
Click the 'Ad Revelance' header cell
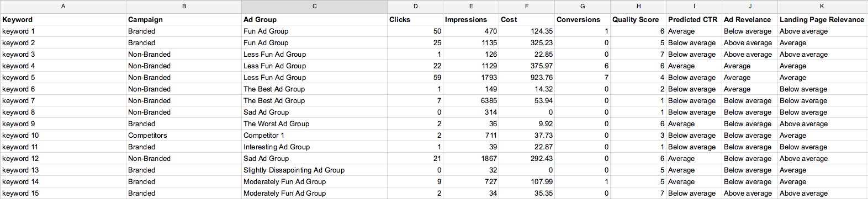(x=750, y=19)
